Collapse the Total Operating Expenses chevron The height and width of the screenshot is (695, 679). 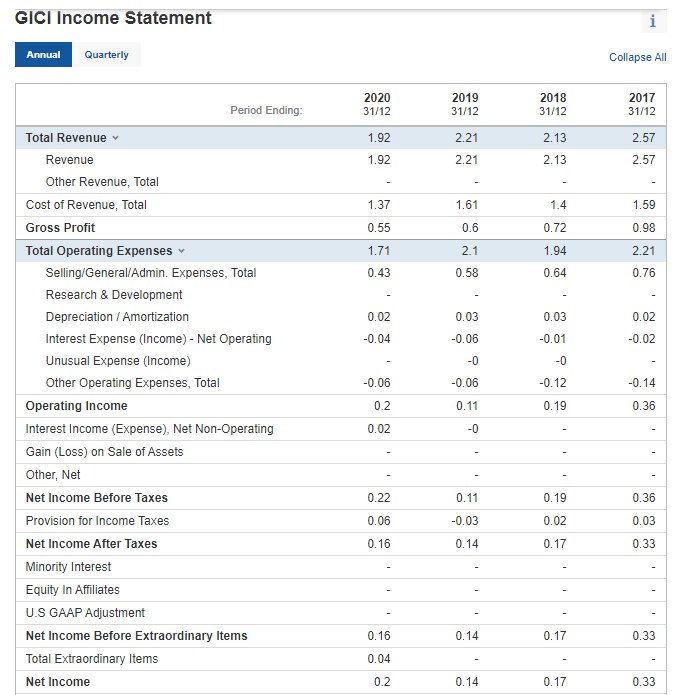tap(181, 251)
